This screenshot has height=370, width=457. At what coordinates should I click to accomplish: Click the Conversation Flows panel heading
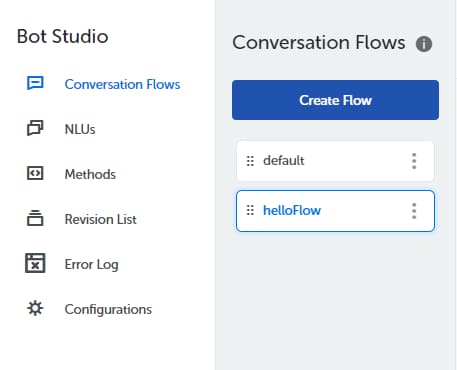point(319,43)
